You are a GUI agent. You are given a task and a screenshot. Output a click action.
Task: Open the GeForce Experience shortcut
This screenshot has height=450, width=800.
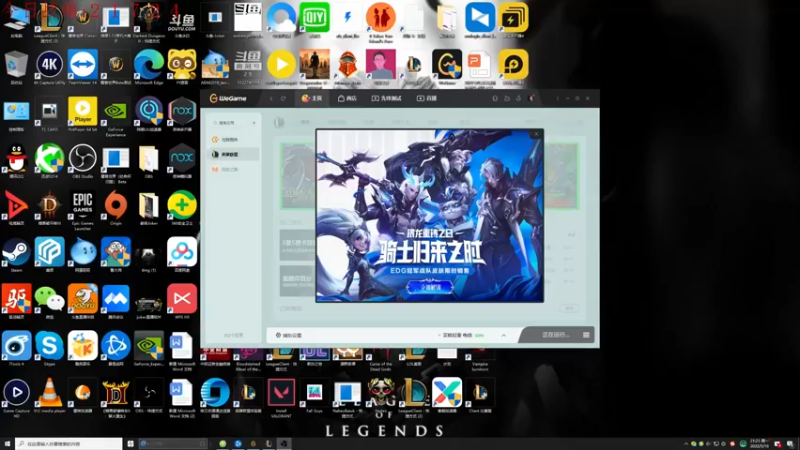pos(116,116)
